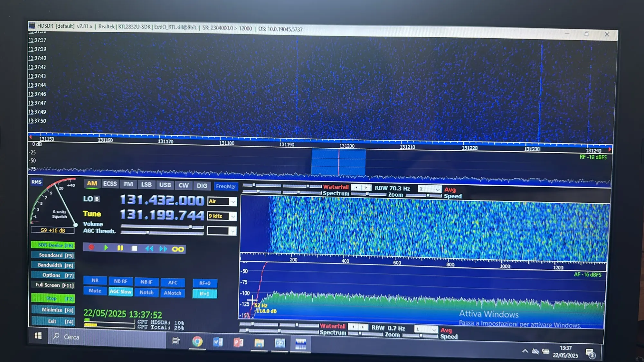This screenshot has width=644, height=362.
Task: Click the red record button
Action: 91,247
